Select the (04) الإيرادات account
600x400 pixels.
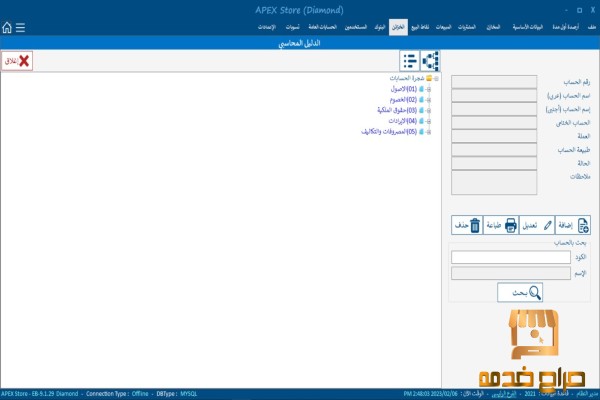tap(402, 120)
